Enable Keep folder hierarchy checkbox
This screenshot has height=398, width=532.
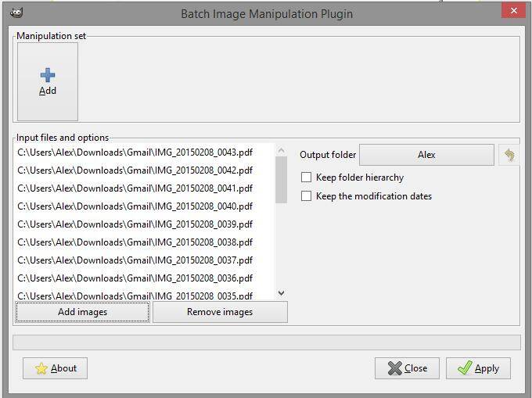pyautogui.click(x=306, y=177)
